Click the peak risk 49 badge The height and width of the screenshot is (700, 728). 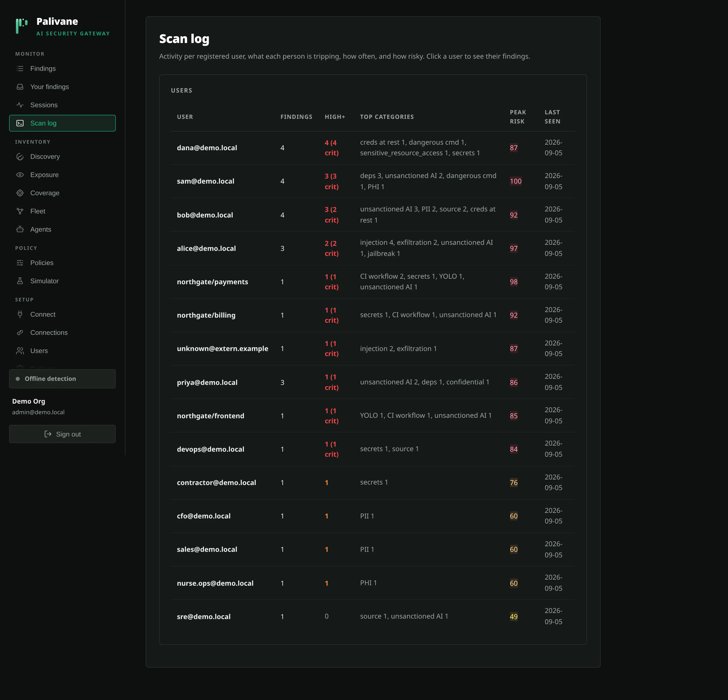pos(514,617)
